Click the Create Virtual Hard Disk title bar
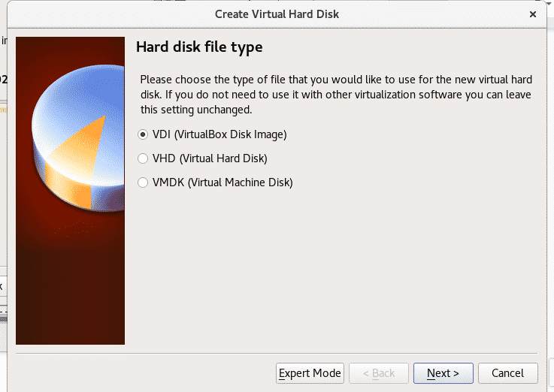Viewport: 554px width, 392px height. coord(277,14)
